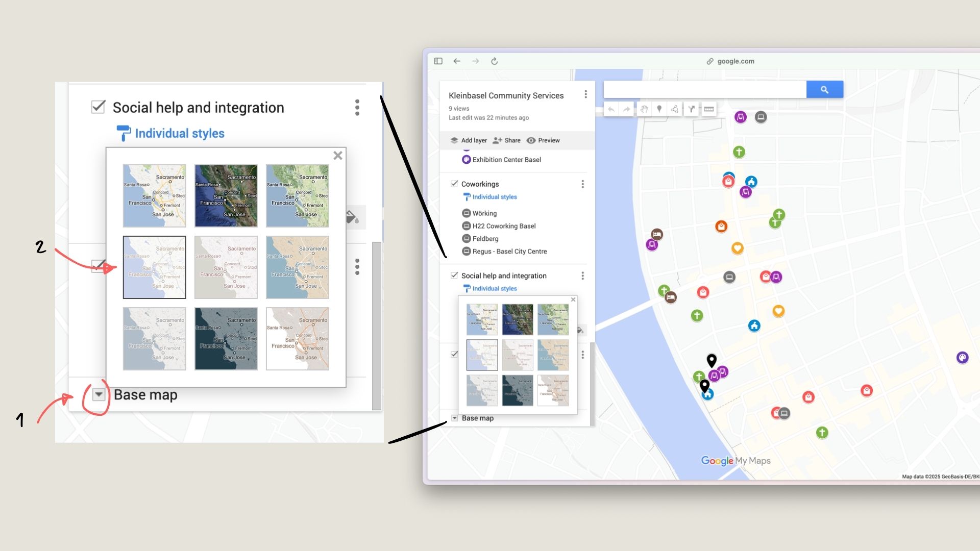Click the orange shopping bag map marker

[721, 227]
